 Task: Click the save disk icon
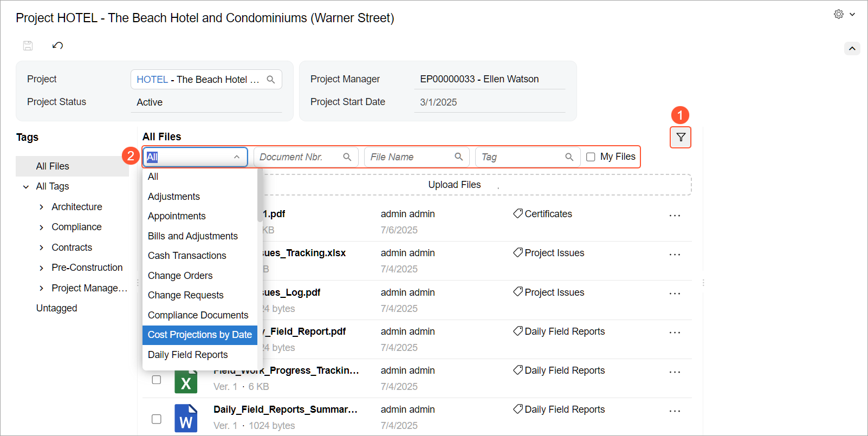[28, 45]
